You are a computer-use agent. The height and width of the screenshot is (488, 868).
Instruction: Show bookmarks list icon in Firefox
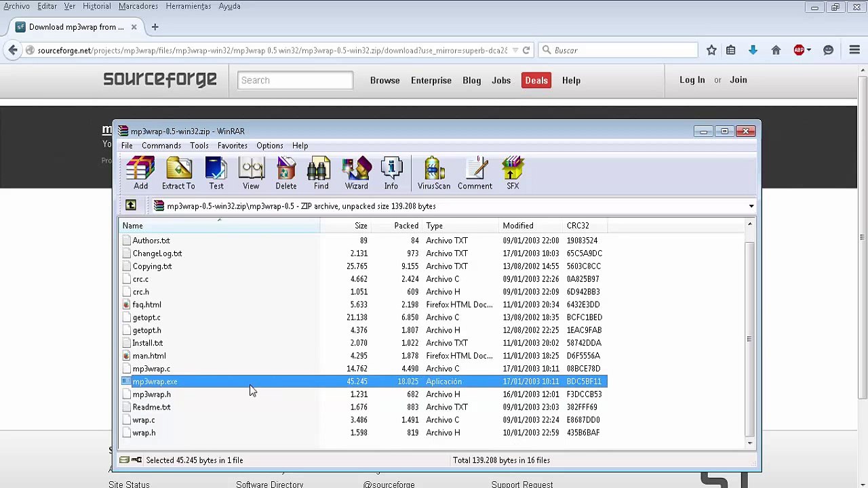click(730, 50)
